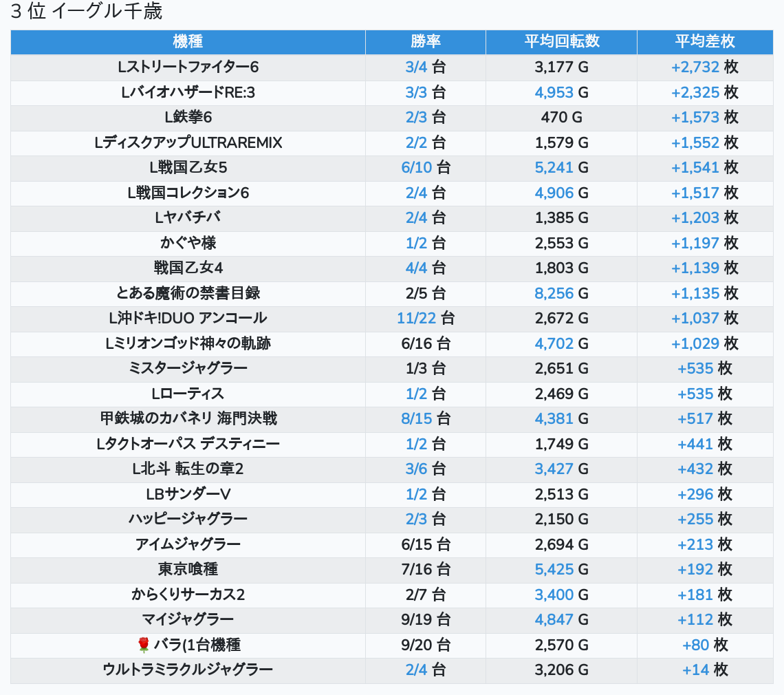
Task: Select the machine name Lストリートファイター6
Action: [188, 67]
